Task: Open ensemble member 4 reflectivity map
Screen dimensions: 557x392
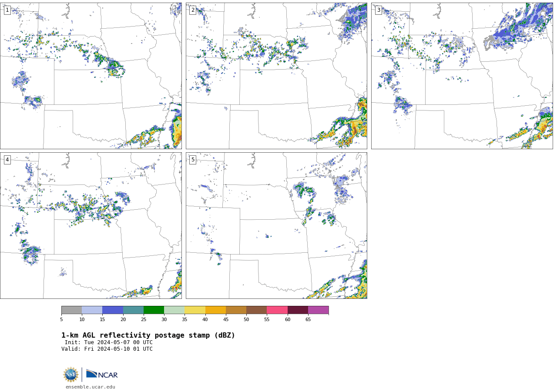Action: [91, 225]
